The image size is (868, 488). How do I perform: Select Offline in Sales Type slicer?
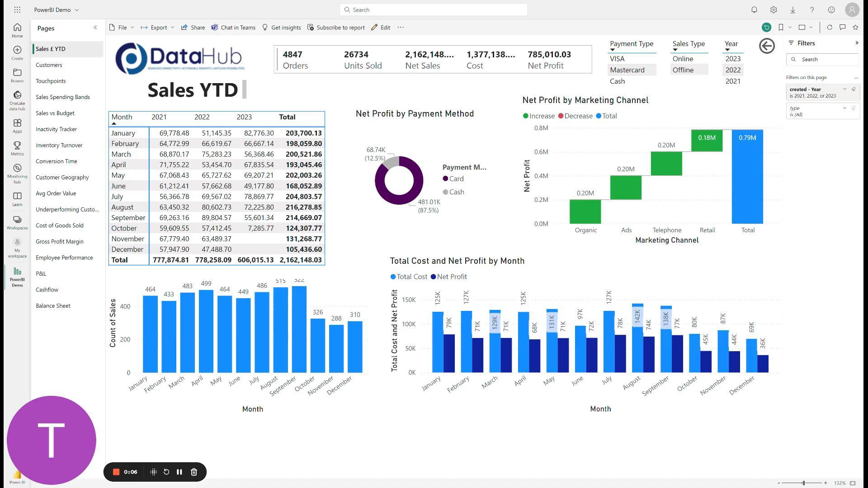(x=683, y=70)
